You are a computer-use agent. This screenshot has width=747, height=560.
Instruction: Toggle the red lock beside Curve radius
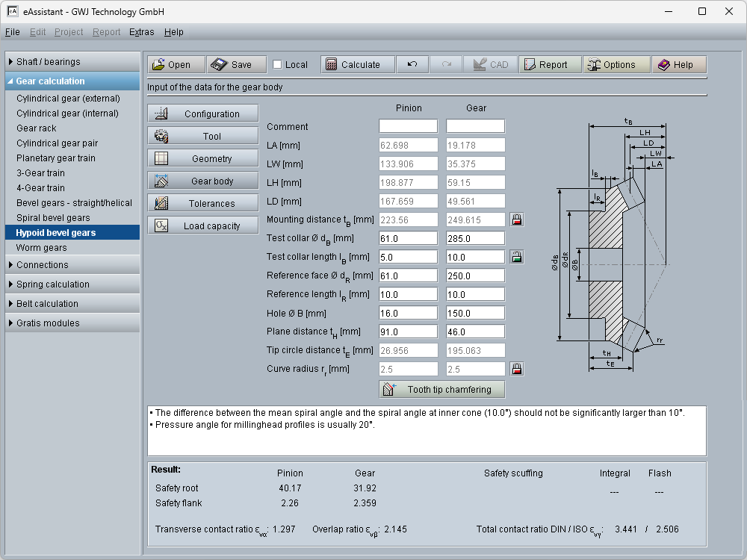516,369
